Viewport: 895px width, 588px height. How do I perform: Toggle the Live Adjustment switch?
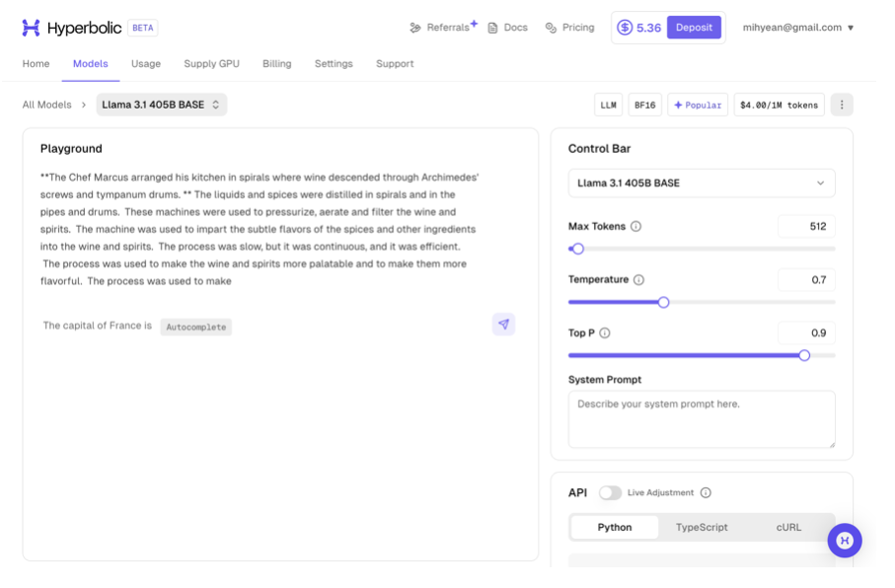pyautogui.click(x=610, y=492)
